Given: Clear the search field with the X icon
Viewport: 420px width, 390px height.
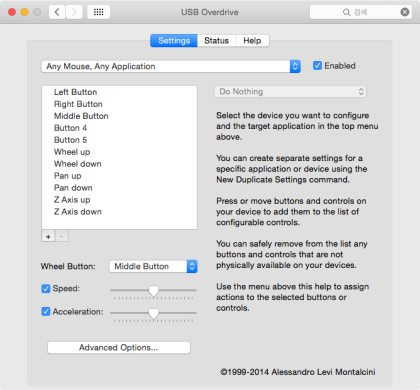Looking at the screenshot, I should pos(405,12).
